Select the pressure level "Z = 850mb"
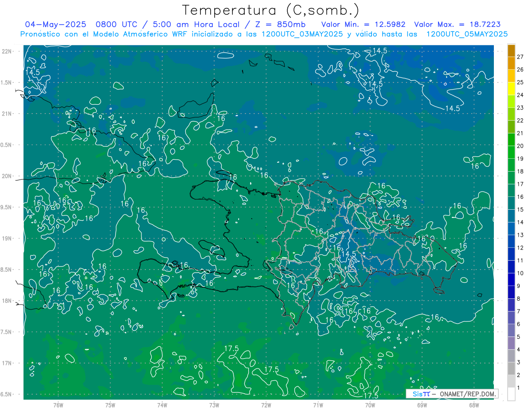The width and height of the screenshot is (532, 411). click(x=281, y=24)
